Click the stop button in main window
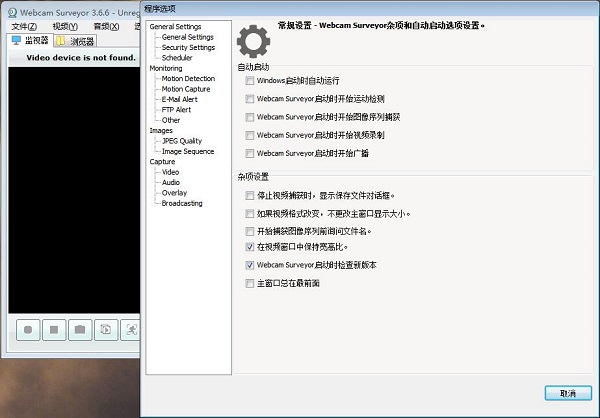Viewport: 600px width, 418px height. (54, 330)
